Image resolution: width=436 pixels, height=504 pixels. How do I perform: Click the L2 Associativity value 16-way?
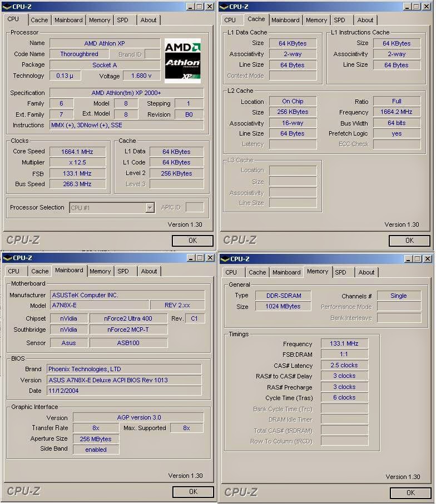(x=293, y=123)
